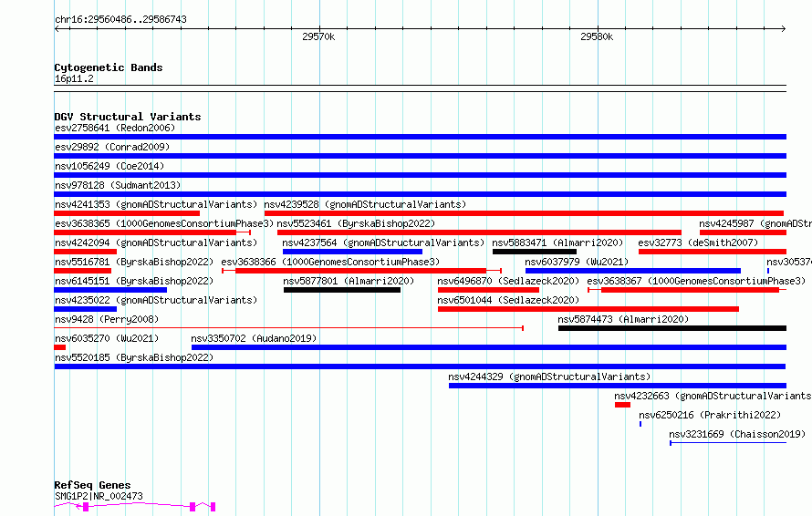Click the nsv3231669 (Chaisson2019) label
This screenshot has width=812, height=516.
point(737,434)
